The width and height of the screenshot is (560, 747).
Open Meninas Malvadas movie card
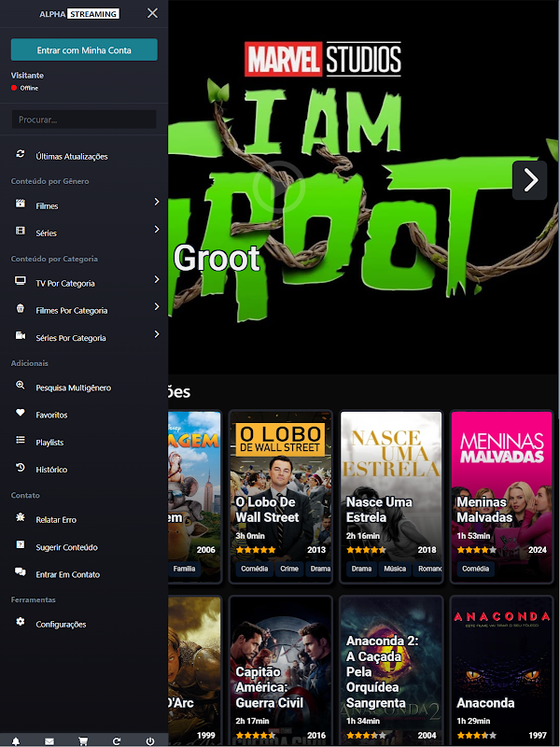tap(501, 497)
